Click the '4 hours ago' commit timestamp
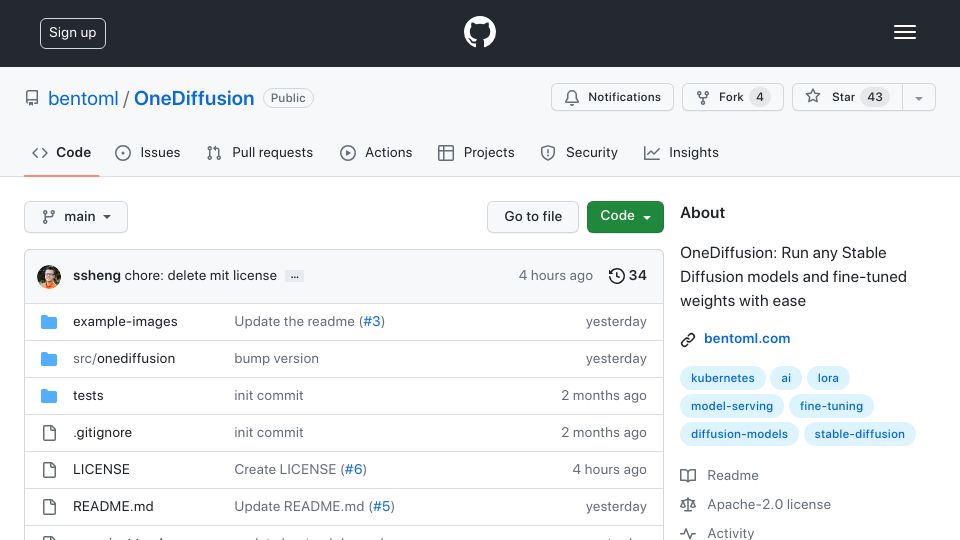Screen dimensions: 960x540 pyautogui.click(x=555, y=276)
